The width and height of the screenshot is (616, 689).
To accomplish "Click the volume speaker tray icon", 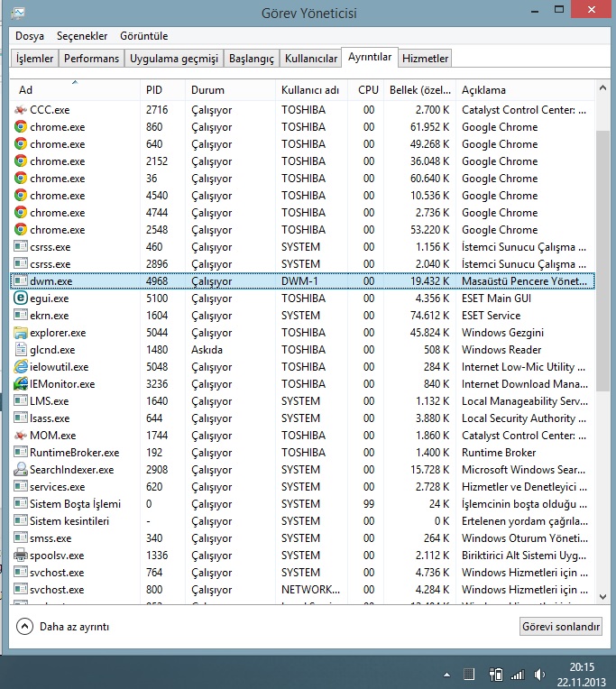I will 539,674.
